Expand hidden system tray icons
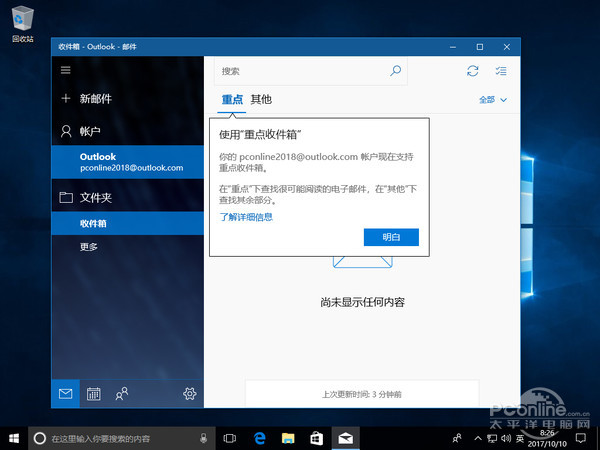The width and height of the screenshot is (600, 450). pyautogui.click(x=478, y=438)
